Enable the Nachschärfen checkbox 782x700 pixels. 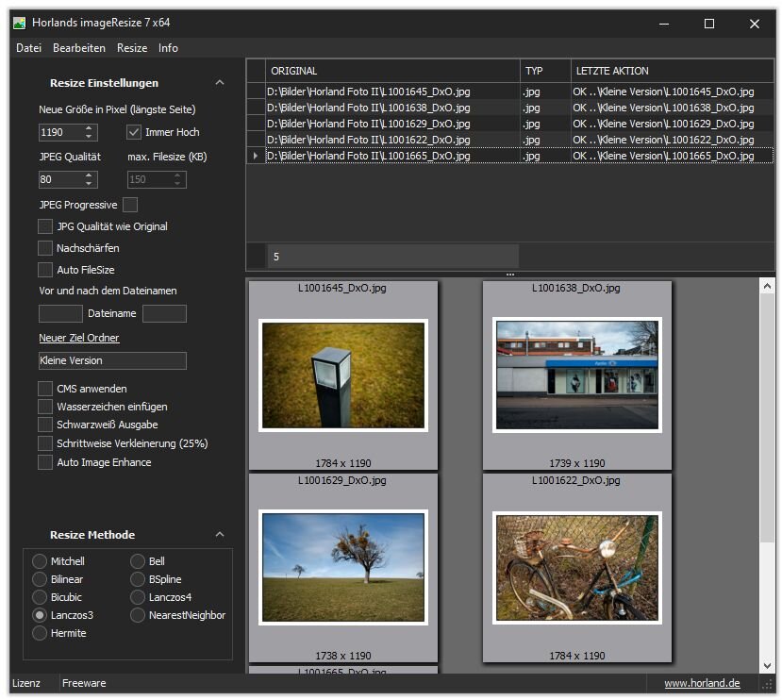pyautogui.click(x=45, y=248)
